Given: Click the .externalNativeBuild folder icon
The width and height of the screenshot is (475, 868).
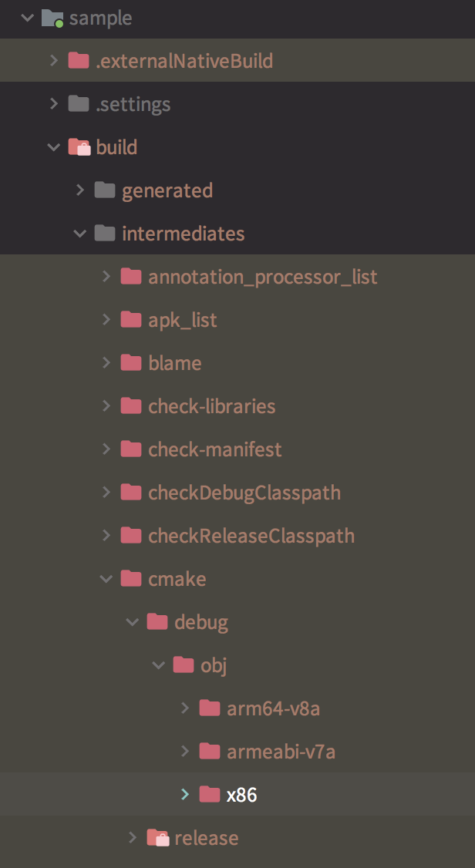Looking at the screenshot, I should click(x=78, y=60).
